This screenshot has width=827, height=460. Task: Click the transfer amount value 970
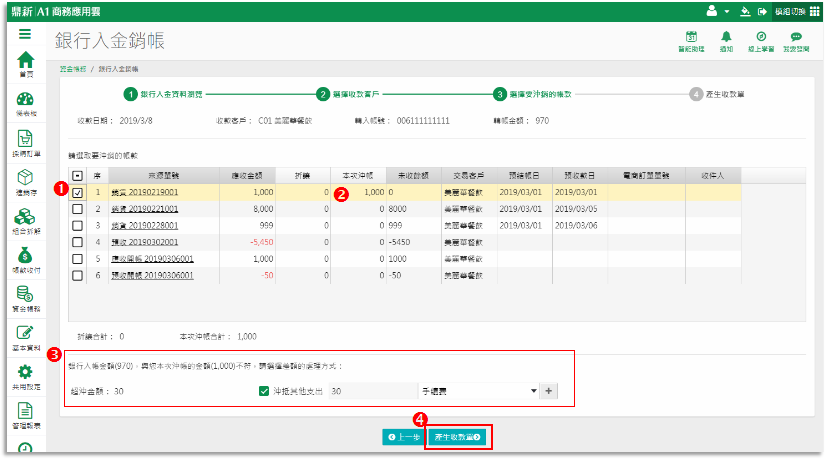tap(542, 121)
